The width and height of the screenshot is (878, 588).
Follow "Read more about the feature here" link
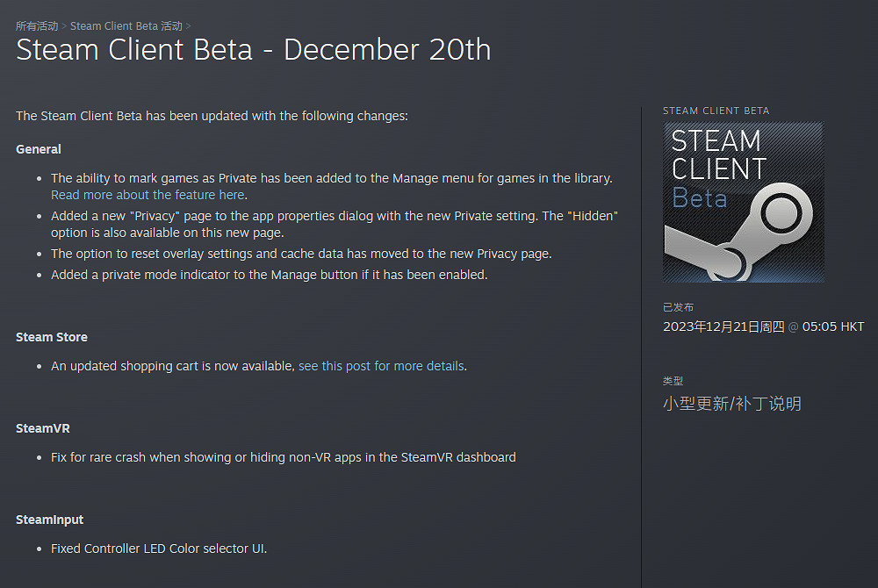coord(148,195)
